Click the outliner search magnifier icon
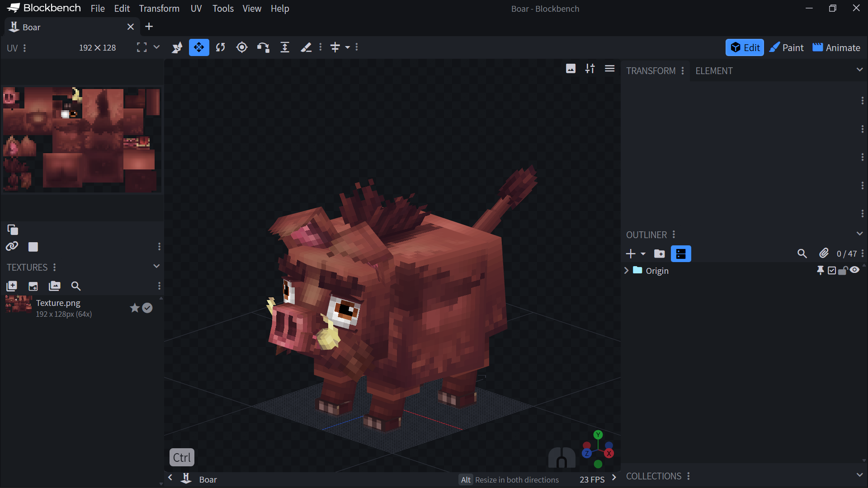Viewport: 868px width, 488px height. click(802, 254)
